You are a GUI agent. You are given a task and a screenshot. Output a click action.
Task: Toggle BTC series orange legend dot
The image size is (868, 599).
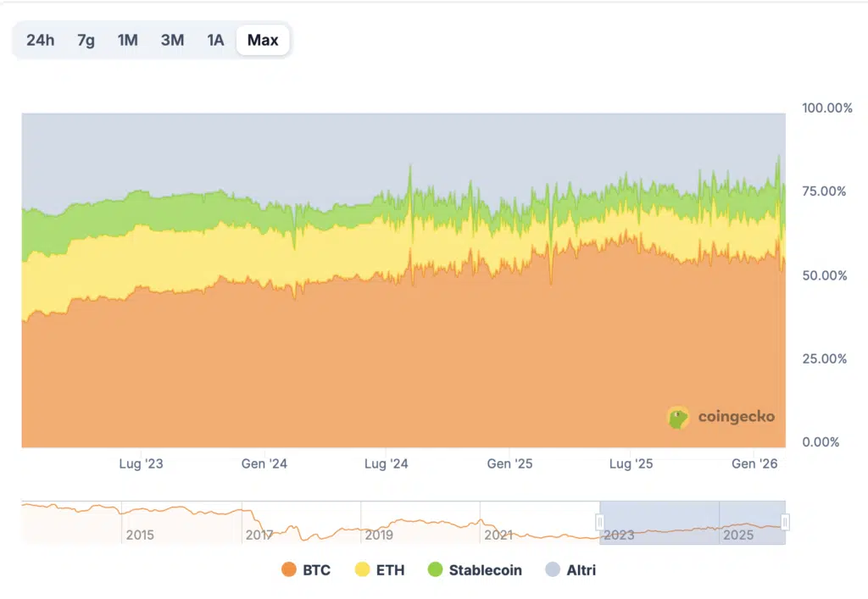pos(288,570)
